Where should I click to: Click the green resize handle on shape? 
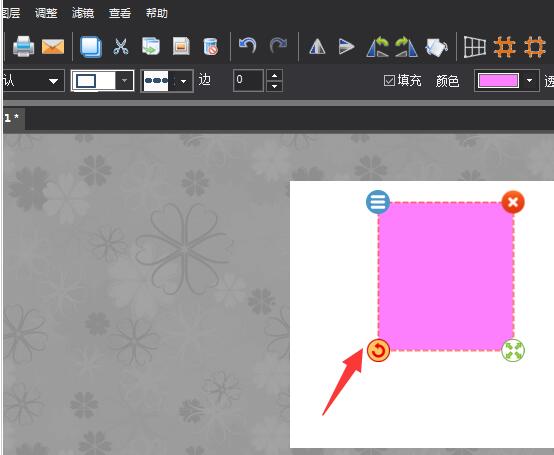pyautogui.click(x=513, y=350)
